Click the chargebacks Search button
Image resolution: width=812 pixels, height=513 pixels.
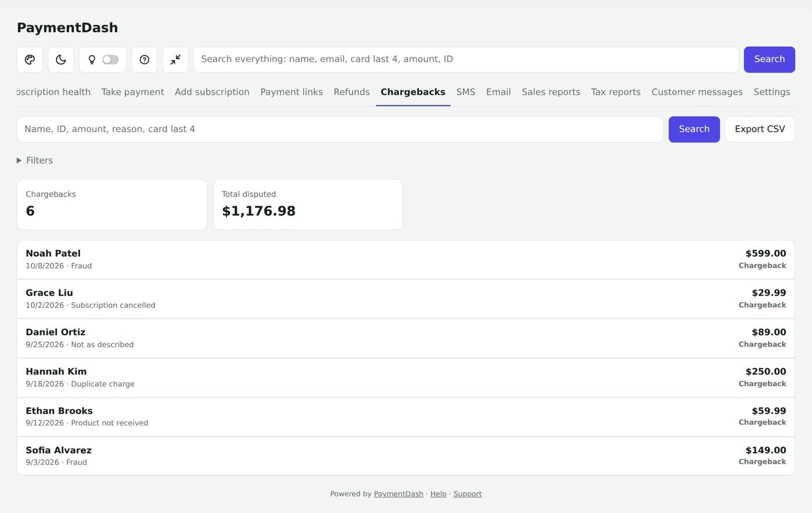[694, 129]
